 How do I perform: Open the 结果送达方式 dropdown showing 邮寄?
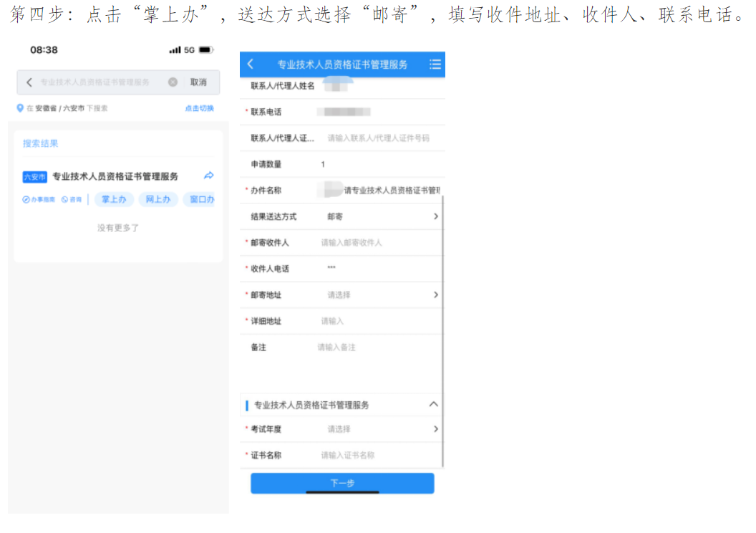(342, 216)
